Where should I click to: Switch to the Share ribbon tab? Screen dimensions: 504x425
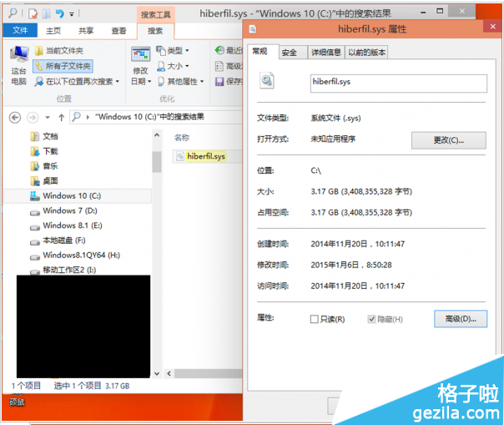click(86, 31)
